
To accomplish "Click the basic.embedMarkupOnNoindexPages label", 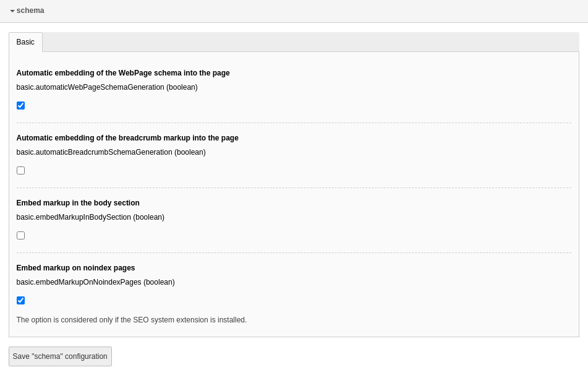I will (x=95, y=282).
